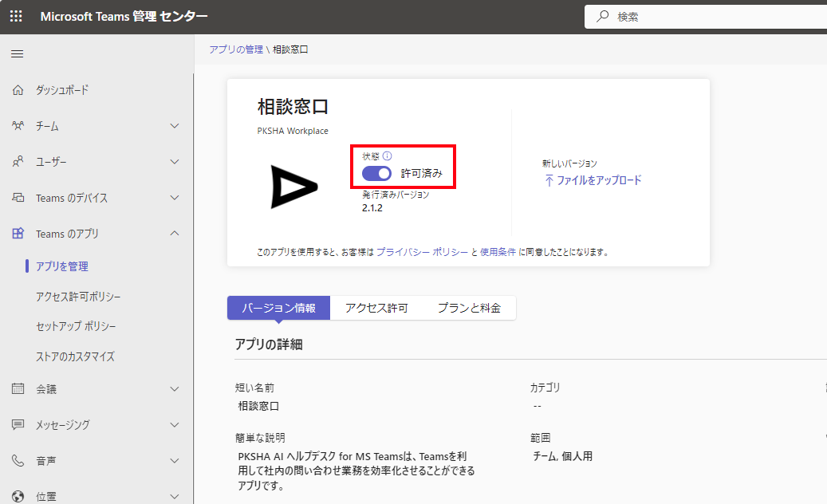Click the PKSHA app logo
Screen dimensions: 827x504
pyautogui.click(x=293, y=187)
